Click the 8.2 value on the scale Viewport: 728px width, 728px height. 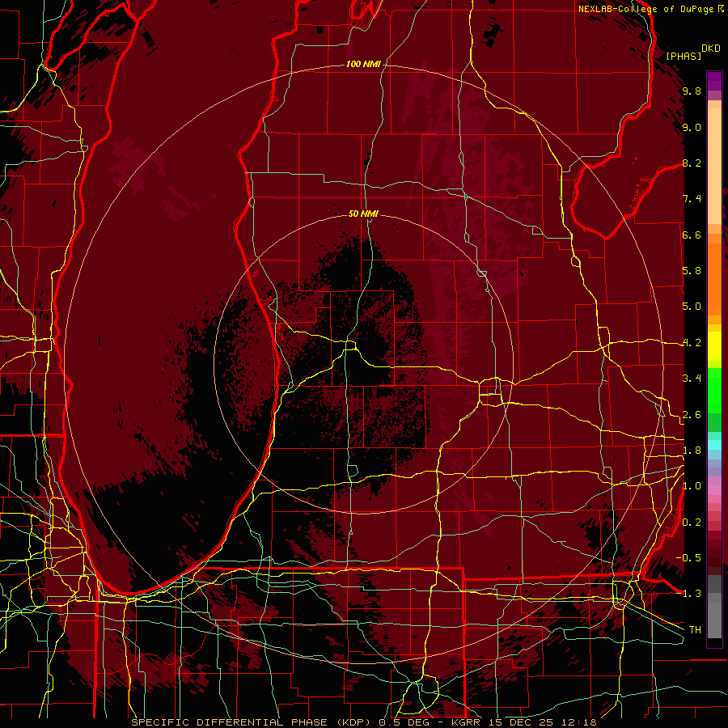pos(692,163)
